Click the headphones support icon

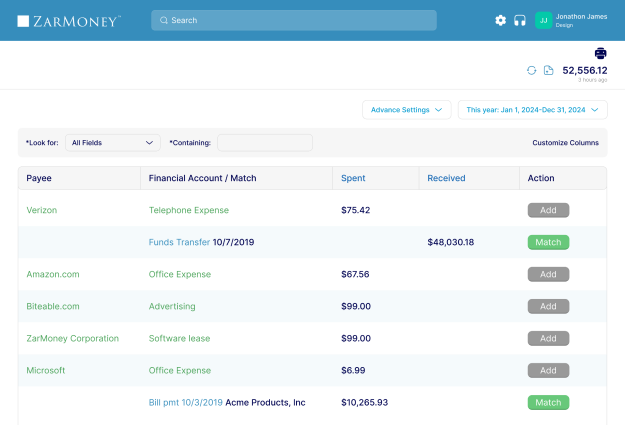pos(520,20)
